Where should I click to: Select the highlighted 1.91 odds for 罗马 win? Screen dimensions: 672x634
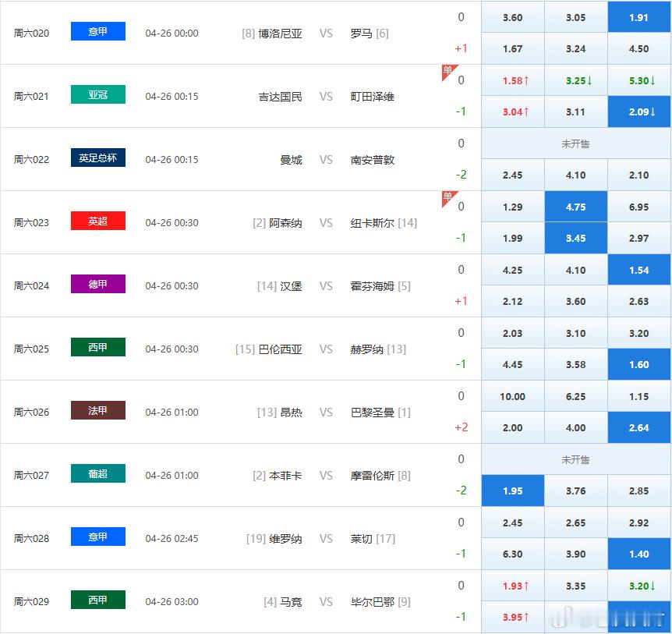tap(639, 16)
